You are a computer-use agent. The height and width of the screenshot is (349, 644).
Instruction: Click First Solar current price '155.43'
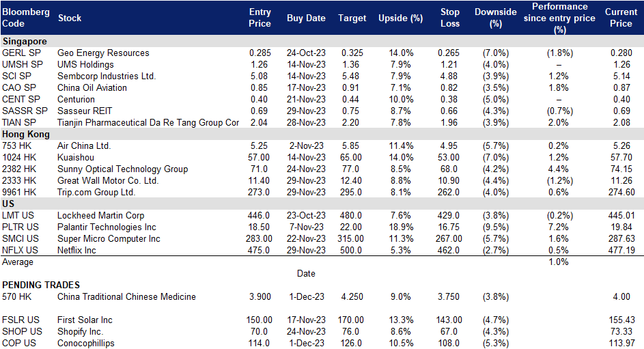(x=621, y=320)
